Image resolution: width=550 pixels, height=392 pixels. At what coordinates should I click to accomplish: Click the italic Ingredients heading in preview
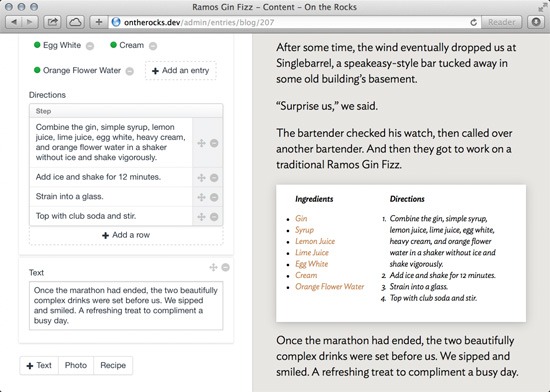click(x=314, y=199)
